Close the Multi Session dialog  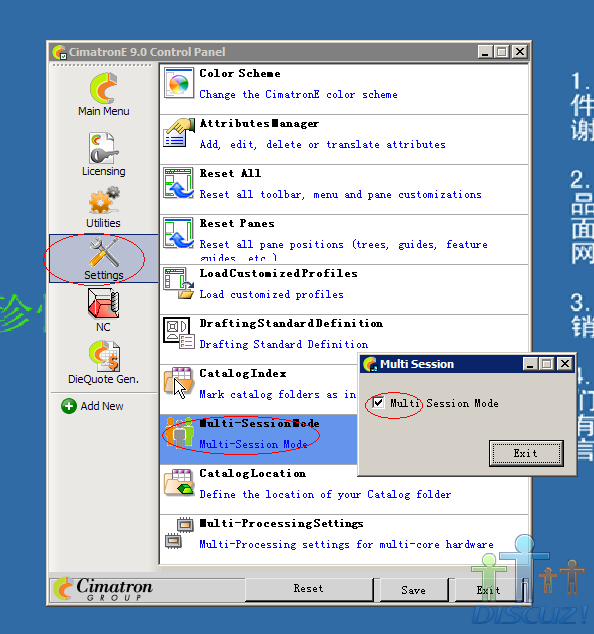[x=565, y=364]
